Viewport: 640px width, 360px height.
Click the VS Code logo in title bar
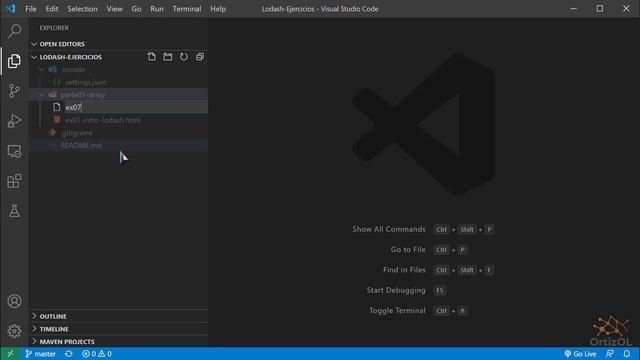coord(11,9)
